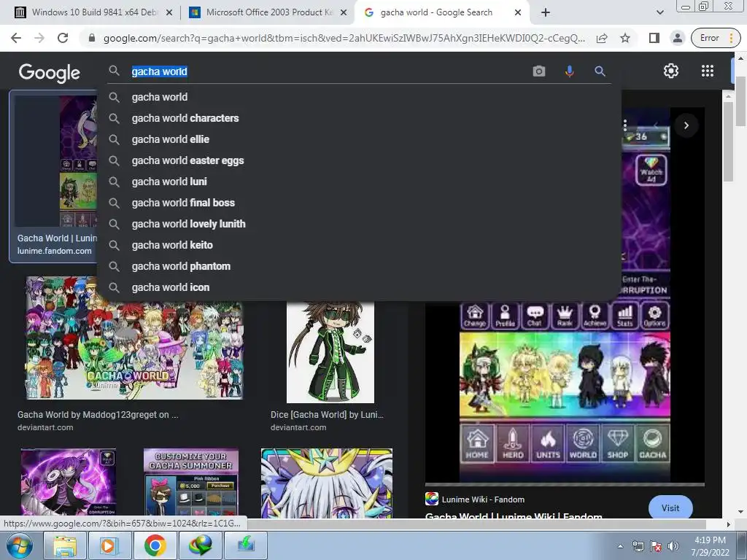The height and width of the screenshot is (560, 747).
Task: Go back using the browser back arrow
Action: coord(16,38)
